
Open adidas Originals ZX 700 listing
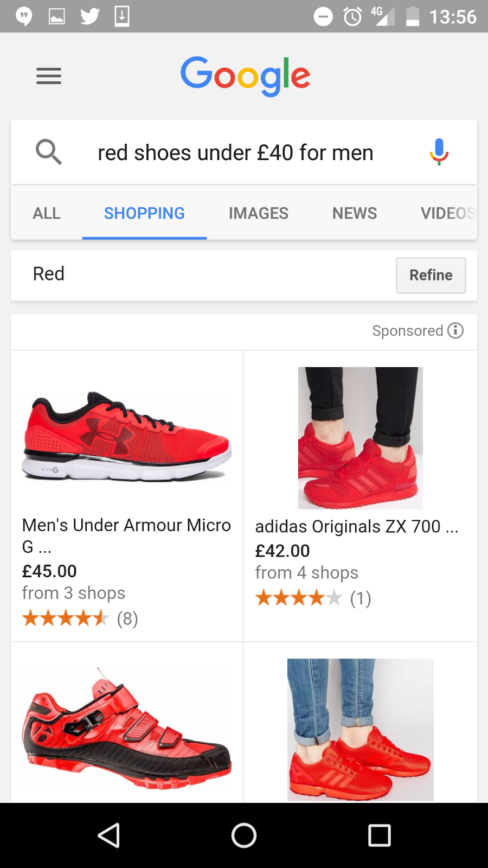(x=357, y=527)
